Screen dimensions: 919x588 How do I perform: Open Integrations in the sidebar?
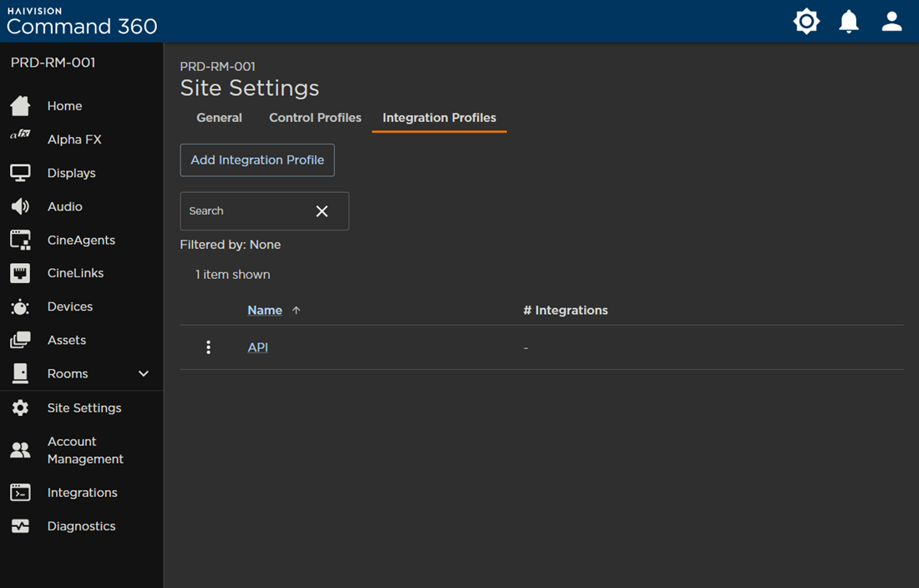[x=82, y=493]
